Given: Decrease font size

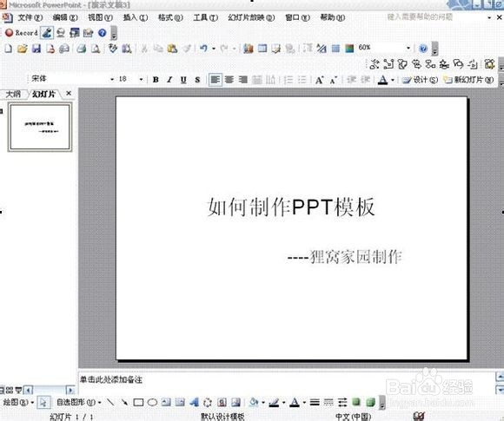Looking at the screenshot, I should tap(334, 80).
